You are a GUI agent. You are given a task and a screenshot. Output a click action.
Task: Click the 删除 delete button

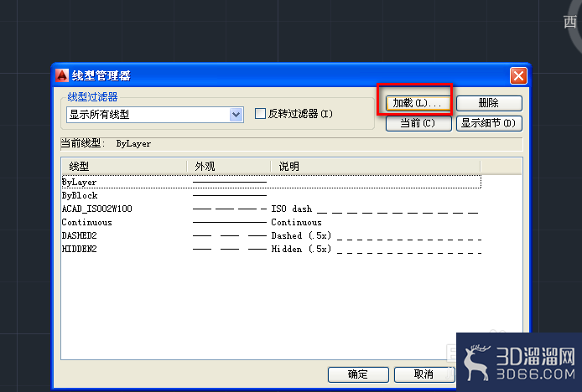pos(489,103)
